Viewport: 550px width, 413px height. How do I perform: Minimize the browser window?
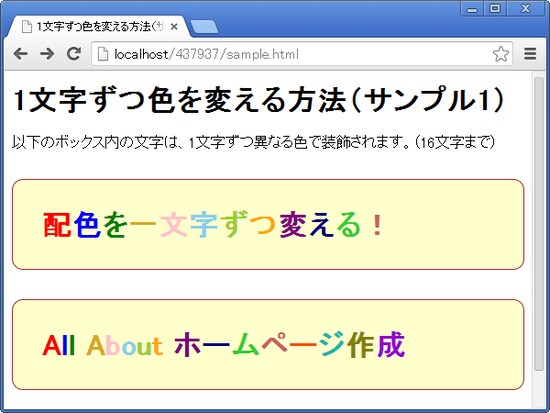click(x=472, y=9)
